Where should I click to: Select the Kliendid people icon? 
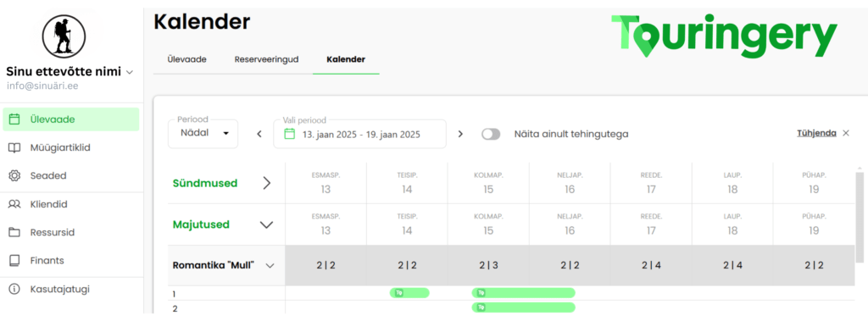click(x=15, y=204)
